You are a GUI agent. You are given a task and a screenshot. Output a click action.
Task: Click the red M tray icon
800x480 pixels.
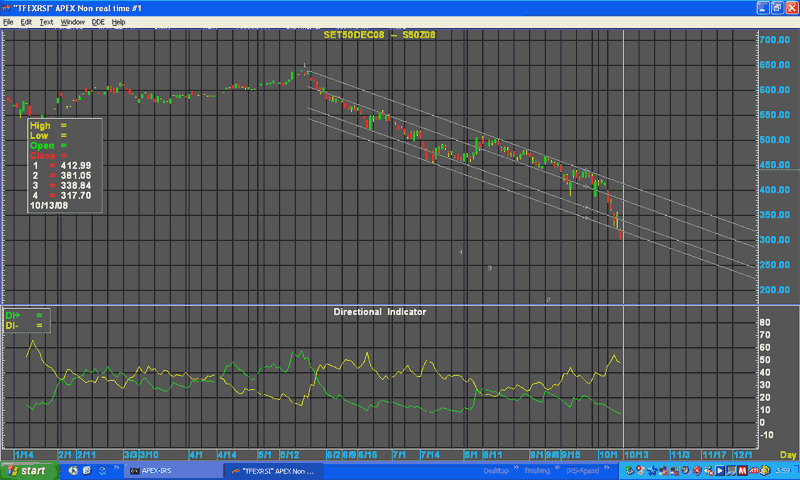click(x=742, y=471)
